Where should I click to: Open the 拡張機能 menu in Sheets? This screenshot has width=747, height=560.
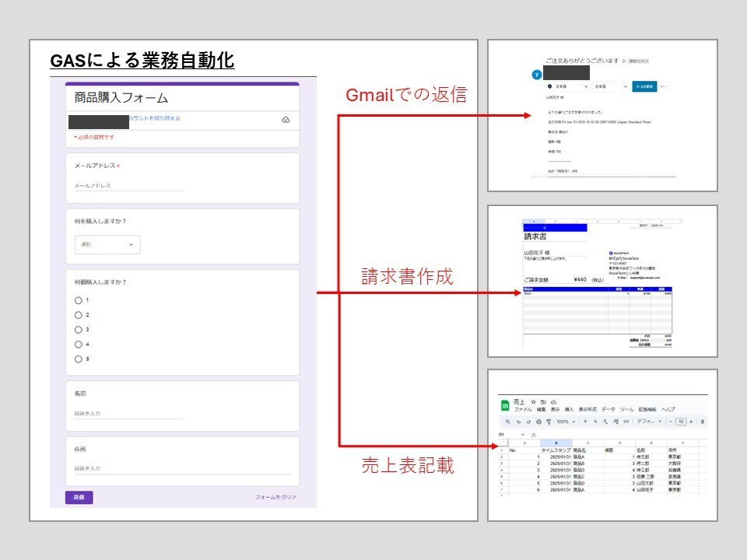point(647,409)
